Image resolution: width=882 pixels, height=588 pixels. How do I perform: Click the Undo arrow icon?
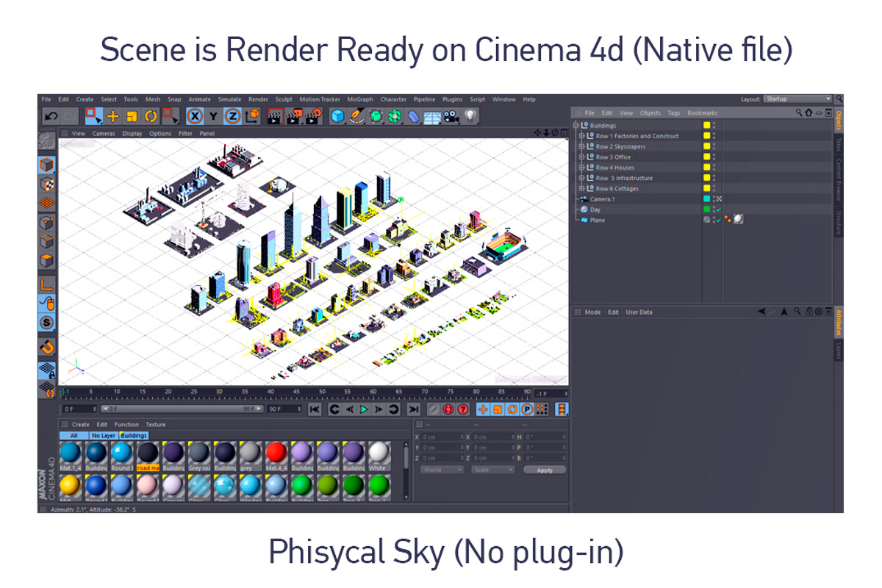click(51, 116)
